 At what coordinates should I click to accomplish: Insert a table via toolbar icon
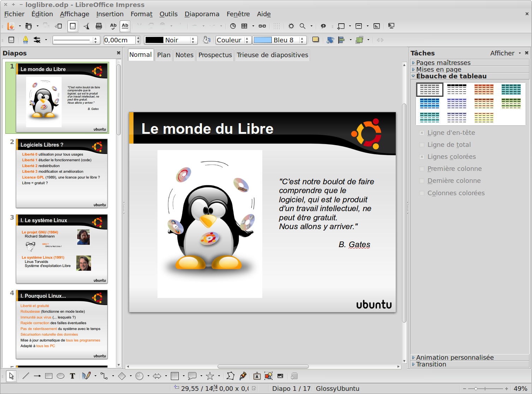[244, 26]
